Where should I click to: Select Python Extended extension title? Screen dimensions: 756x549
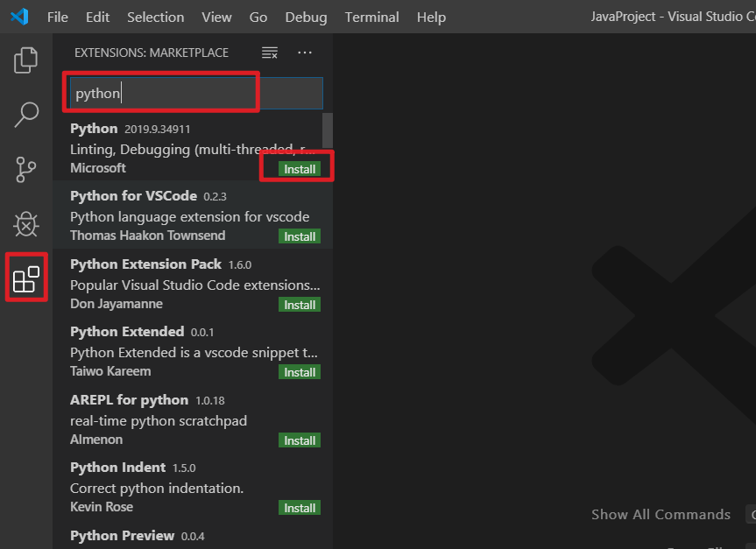(x=127, y=332)
